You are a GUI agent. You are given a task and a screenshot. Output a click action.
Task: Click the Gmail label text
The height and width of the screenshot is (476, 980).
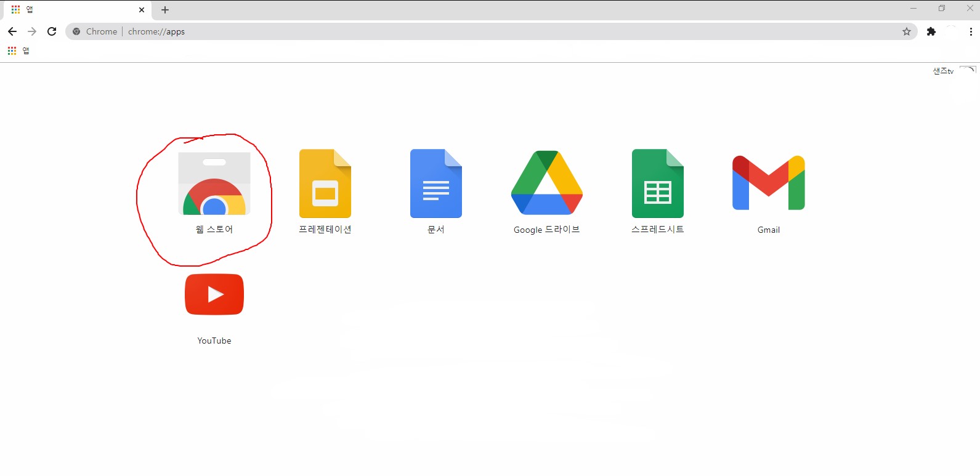click(x=769, y=230)
